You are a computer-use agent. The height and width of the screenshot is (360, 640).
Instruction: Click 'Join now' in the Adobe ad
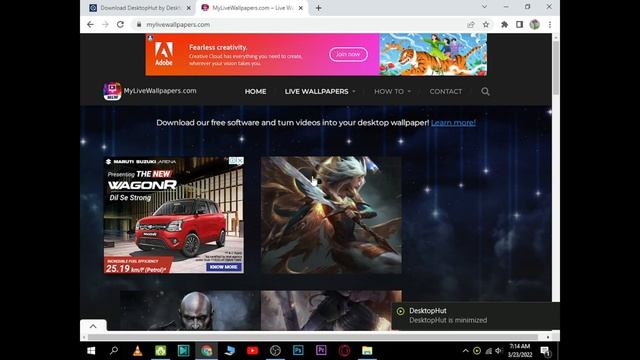click(348, 54)
